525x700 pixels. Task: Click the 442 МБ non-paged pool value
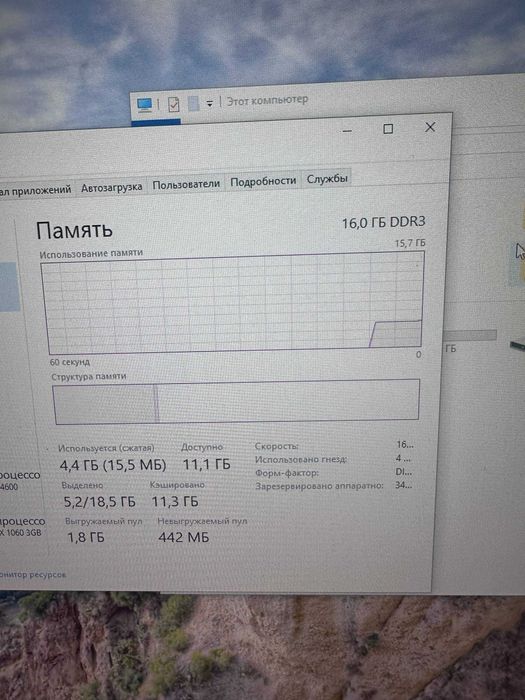183,537
